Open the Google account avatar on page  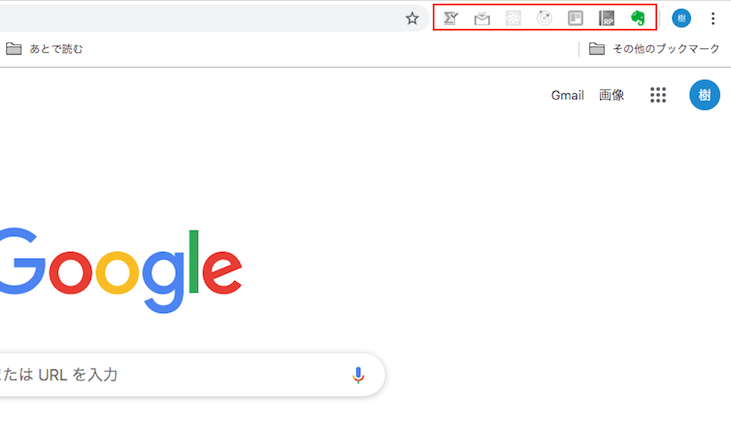coord(704,95)
